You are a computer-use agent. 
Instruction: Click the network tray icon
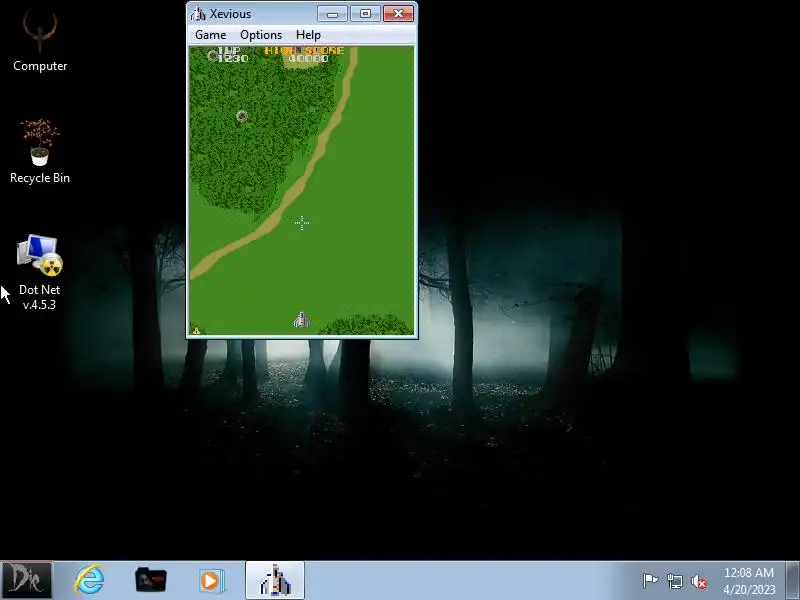point(674,581)
